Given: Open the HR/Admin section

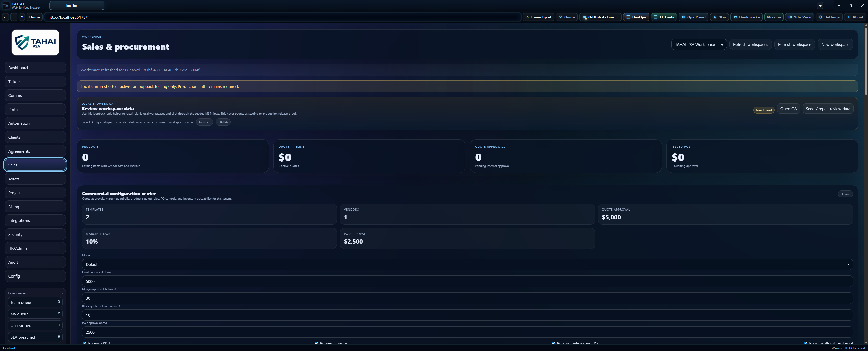Looking at the screenshot, I should pyautogui.click(x=35, y=248).
